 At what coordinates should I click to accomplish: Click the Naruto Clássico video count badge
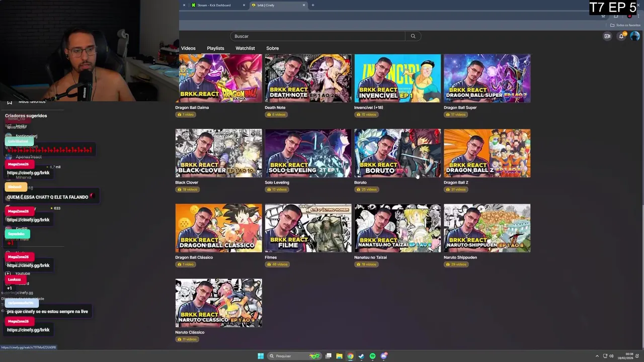187,339
